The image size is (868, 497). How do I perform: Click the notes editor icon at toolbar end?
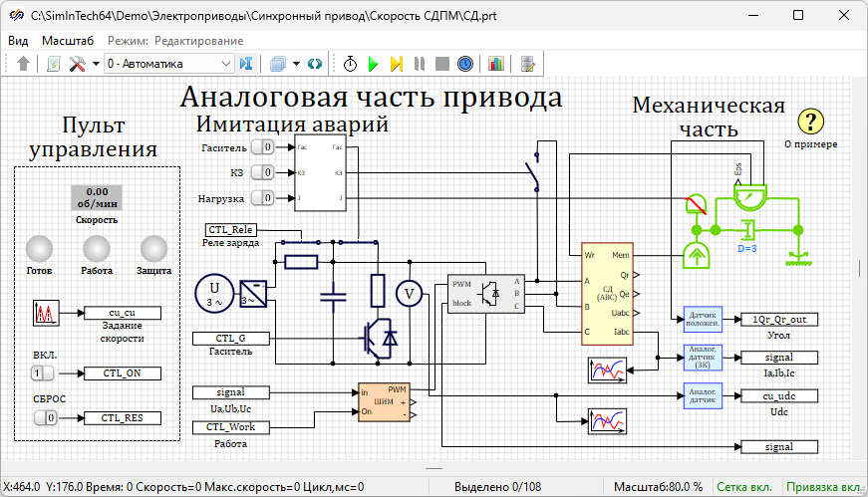tap(527, 64)
